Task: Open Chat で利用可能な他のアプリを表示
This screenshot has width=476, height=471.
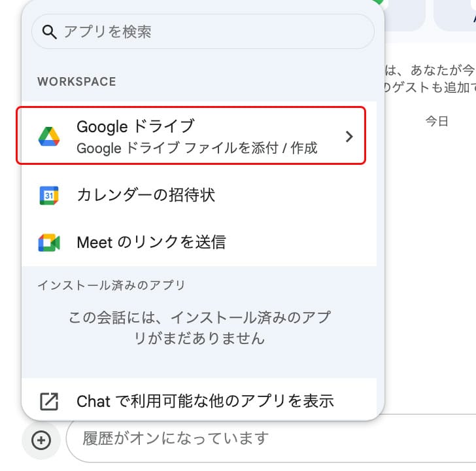Action: [x=205, y=401]
